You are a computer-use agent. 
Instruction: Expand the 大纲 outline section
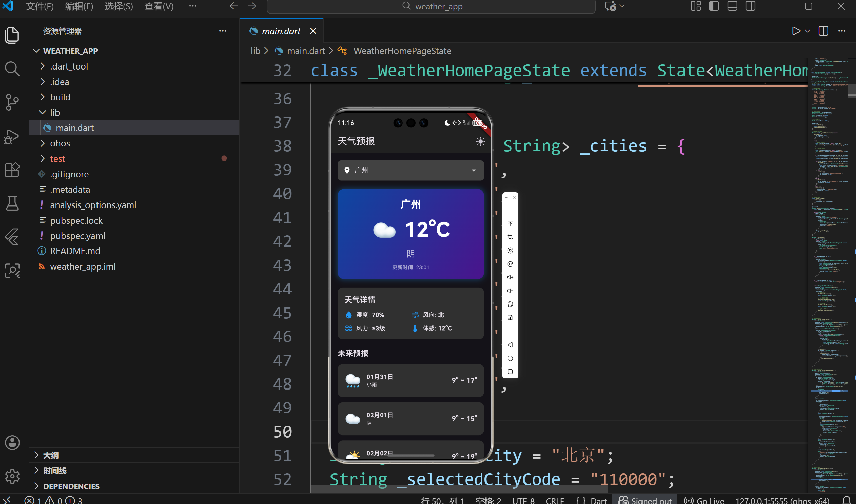coord(51,455)
